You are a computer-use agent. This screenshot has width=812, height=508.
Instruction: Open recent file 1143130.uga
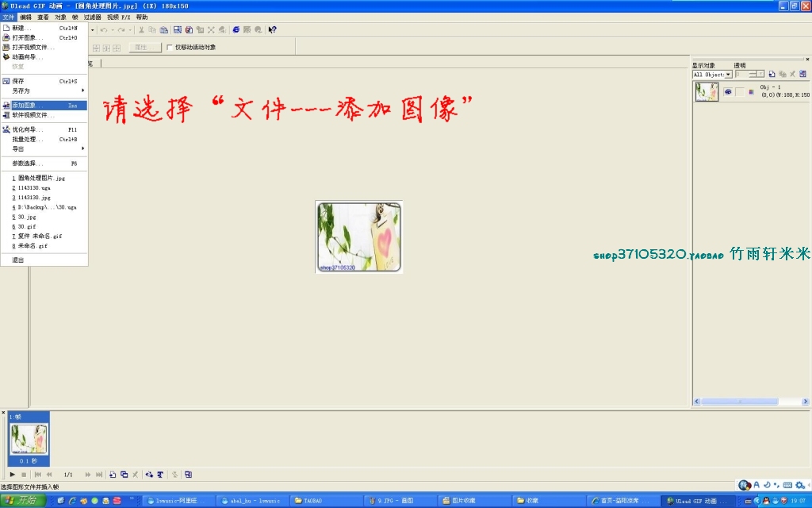tap(44, 187)
